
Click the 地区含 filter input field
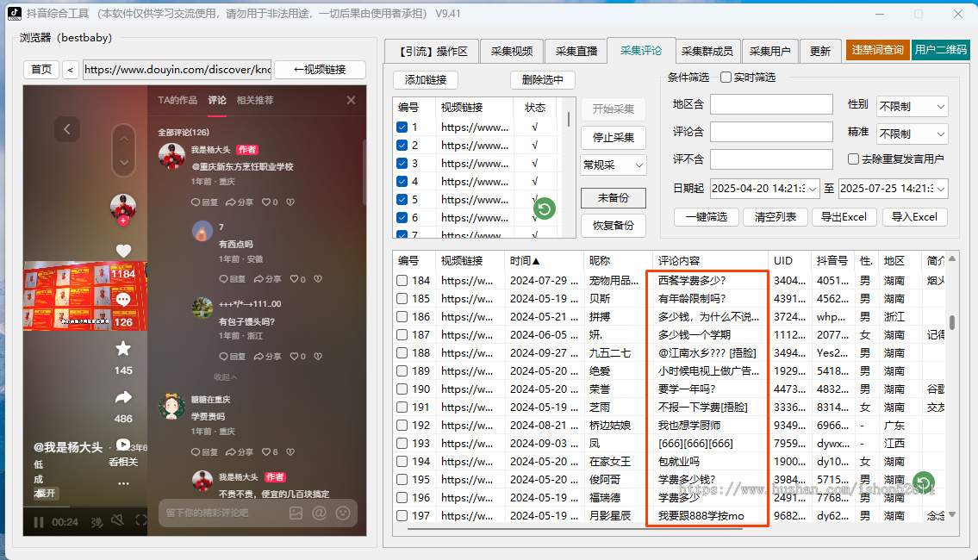click(771, 105)
